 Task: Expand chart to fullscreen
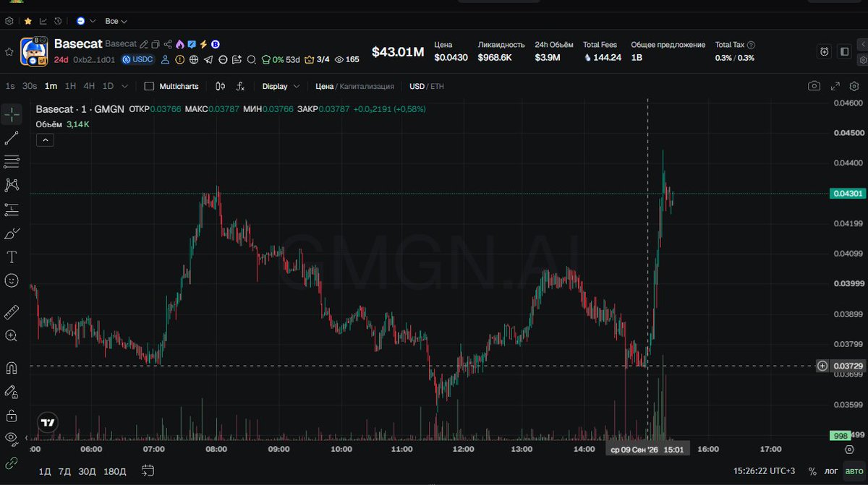835,86
